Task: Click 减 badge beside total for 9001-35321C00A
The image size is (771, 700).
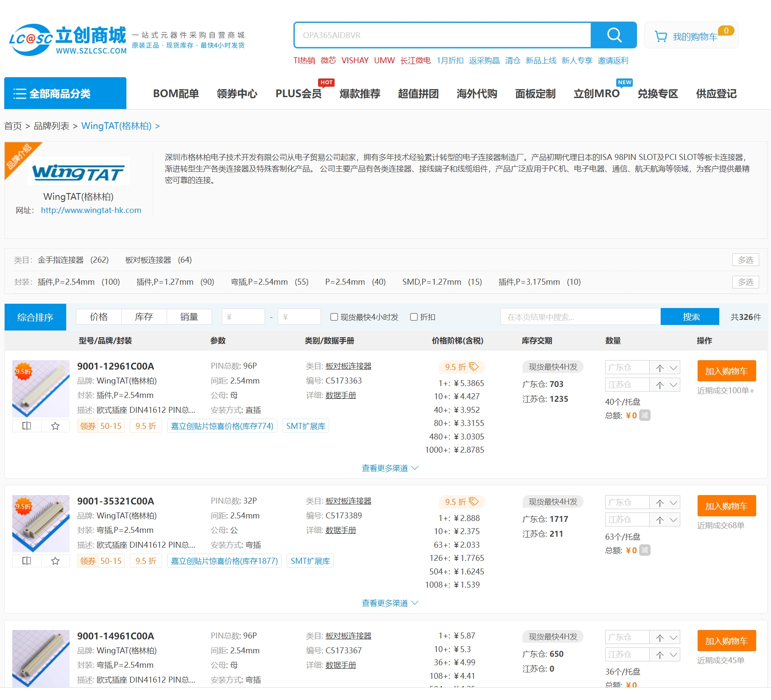Action: (645, 550)
